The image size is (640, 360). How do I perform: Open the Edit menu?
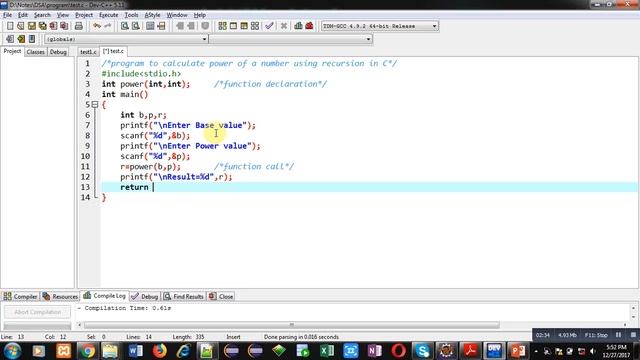pos(22,15)
